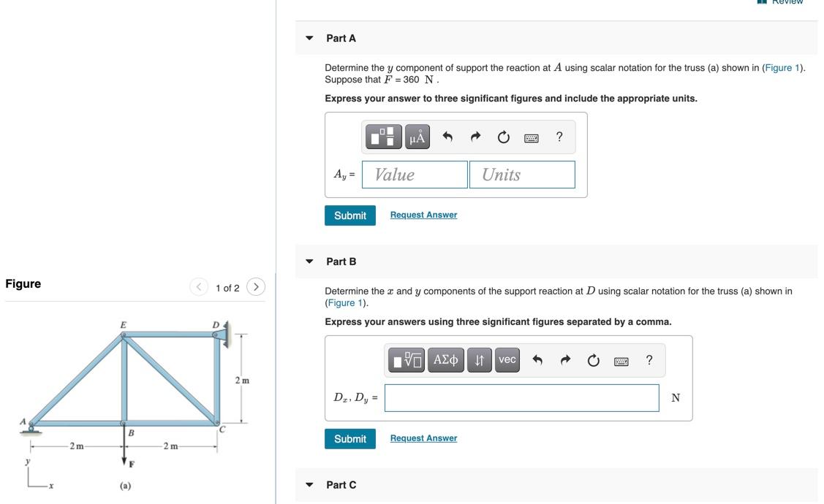Click the up-down arrows icon in Part B

click(479, 359)
